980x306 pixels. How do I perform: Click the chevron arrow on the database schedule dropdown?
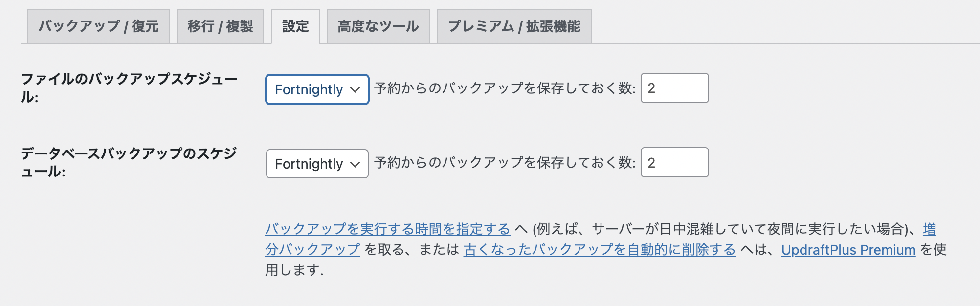click(356, 164)
